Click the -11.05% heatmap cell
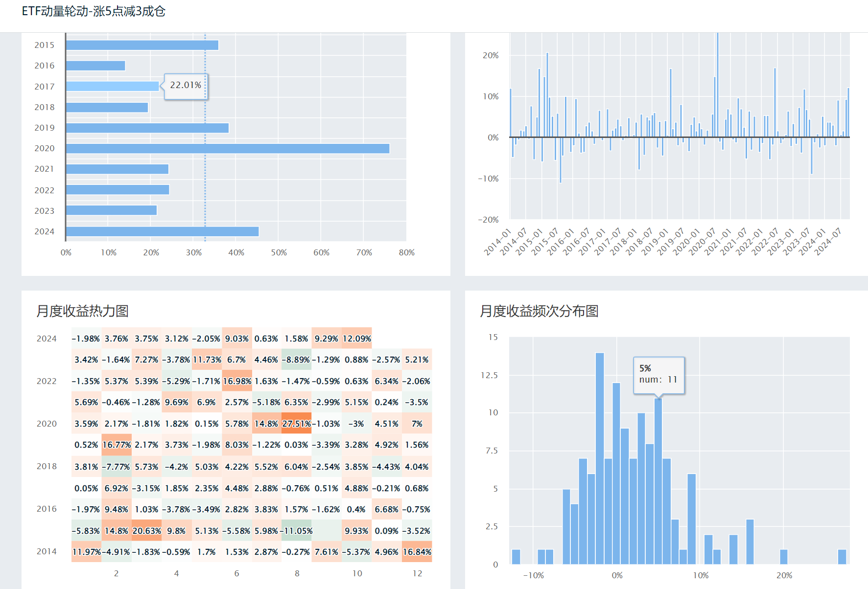Image resolution: width=868 pixels, height=589 pixels. click(297, 531)
